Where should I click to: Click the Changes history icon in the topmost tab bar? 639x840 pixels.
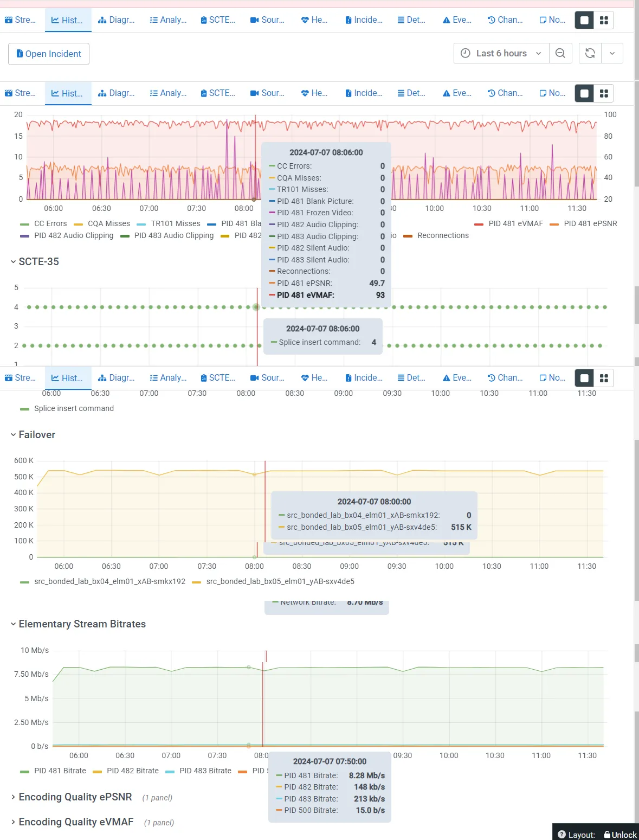coord(492,20)
